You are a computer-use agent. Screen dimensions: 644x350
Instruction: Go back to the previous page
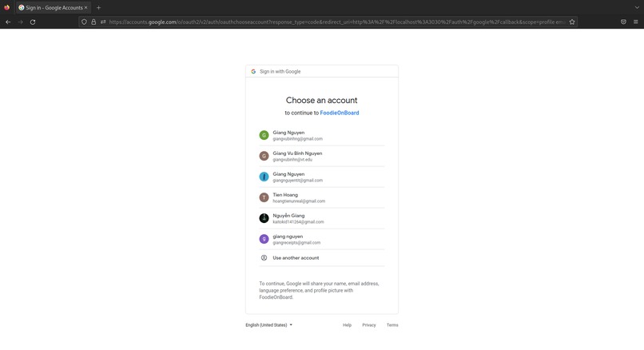coord(8,22)
